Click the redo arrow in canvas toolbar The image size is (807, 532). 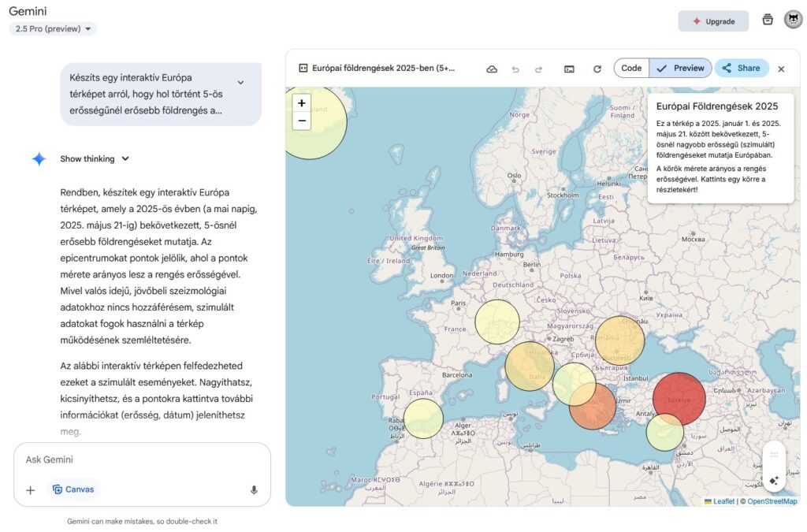click(x=538, y=69)
